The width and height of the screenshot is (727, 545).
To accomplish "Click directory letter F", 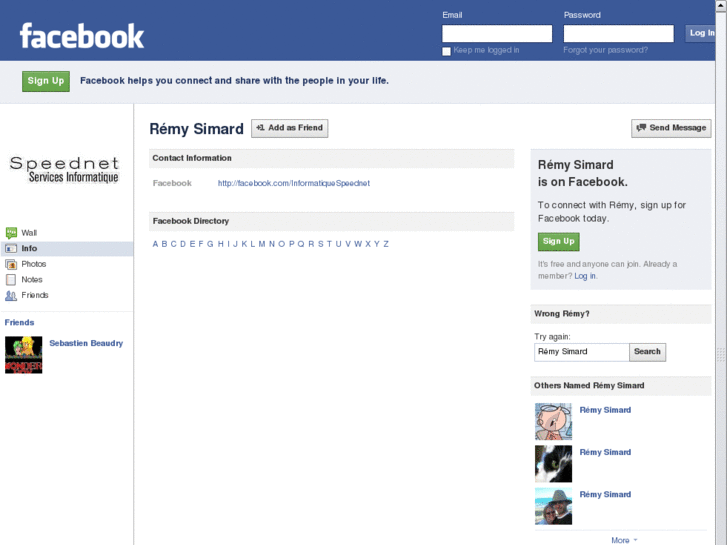I will coord(201,244).
